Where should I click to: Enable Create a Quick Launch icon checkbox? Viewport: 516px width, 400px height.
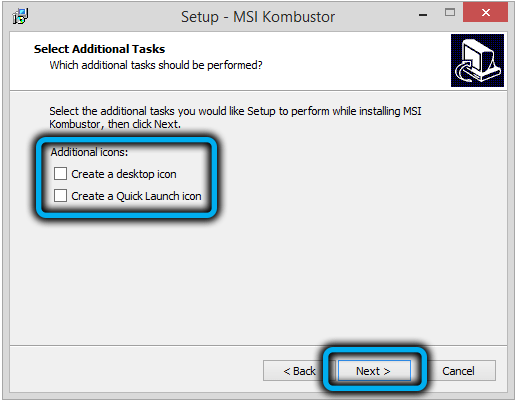[60, 196]
